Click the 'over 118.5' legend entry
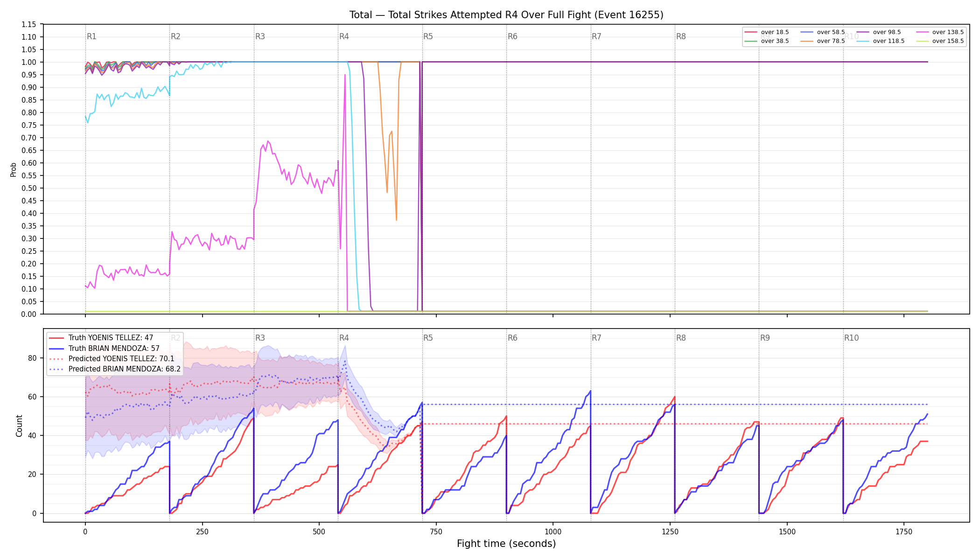Viewport: 980px width, 560px height. 881,41
